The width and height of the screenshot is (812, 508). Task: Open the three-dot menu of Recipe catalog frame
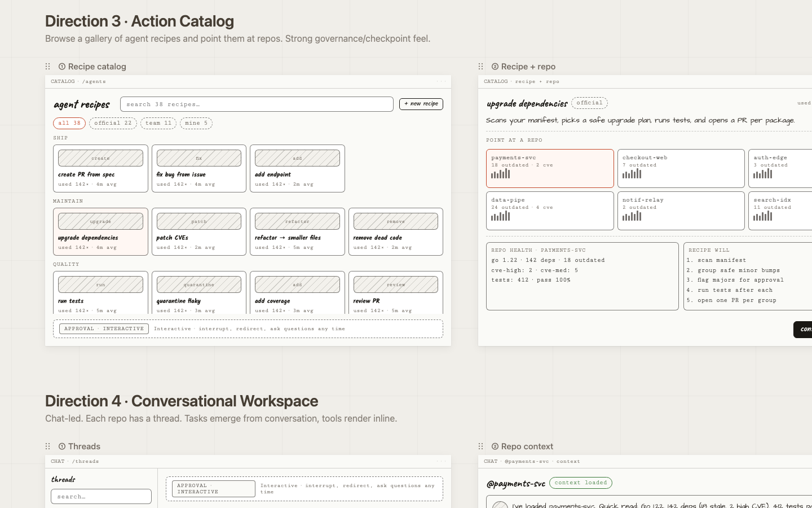(x=441, y=81)
